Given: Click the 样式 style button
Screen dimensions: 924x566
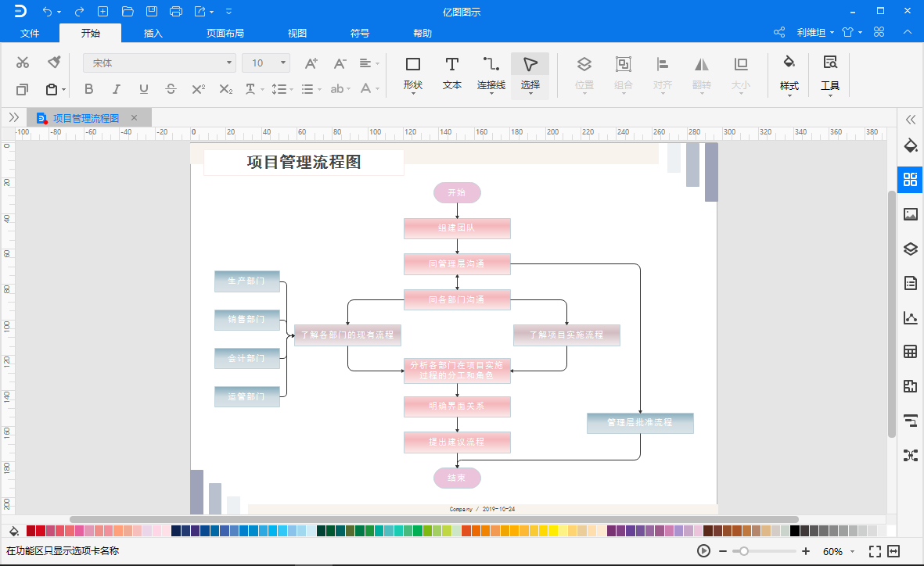Looking at the screenshot, I should 789,72.
